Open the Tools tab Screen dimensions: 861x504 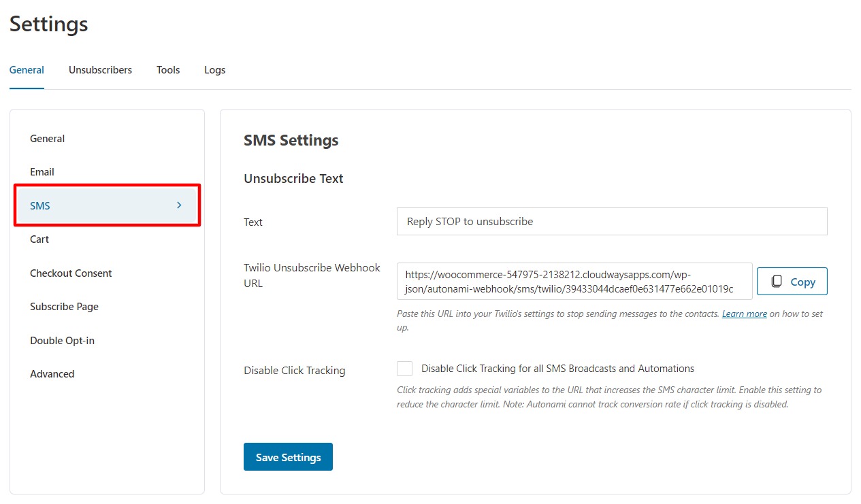pos(168,70)
